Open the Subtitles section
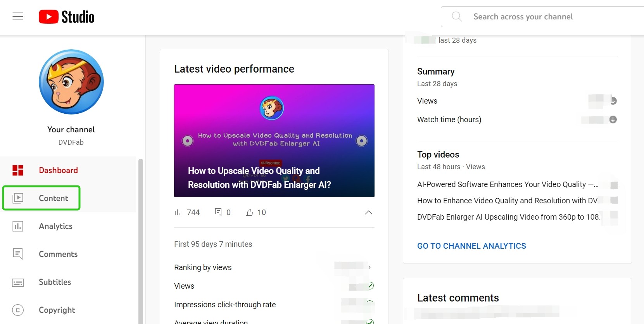644x324 pixels. pyautogui.click(x=68, y=282)
